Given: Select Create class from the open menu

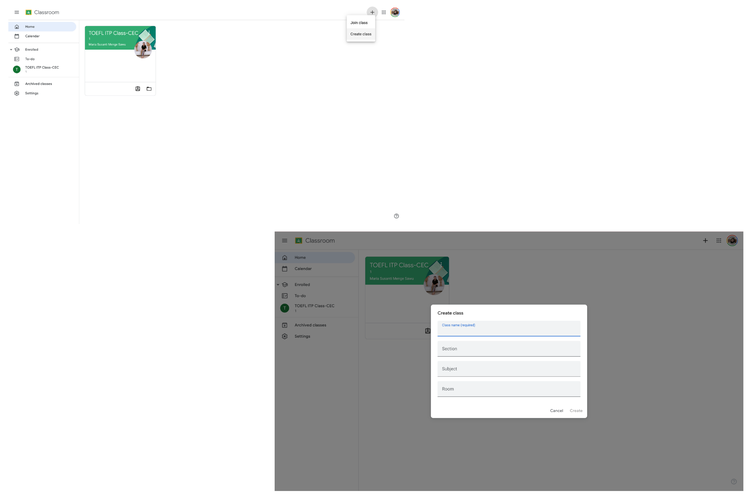Looking at the screenshot, I should [360, 34].
